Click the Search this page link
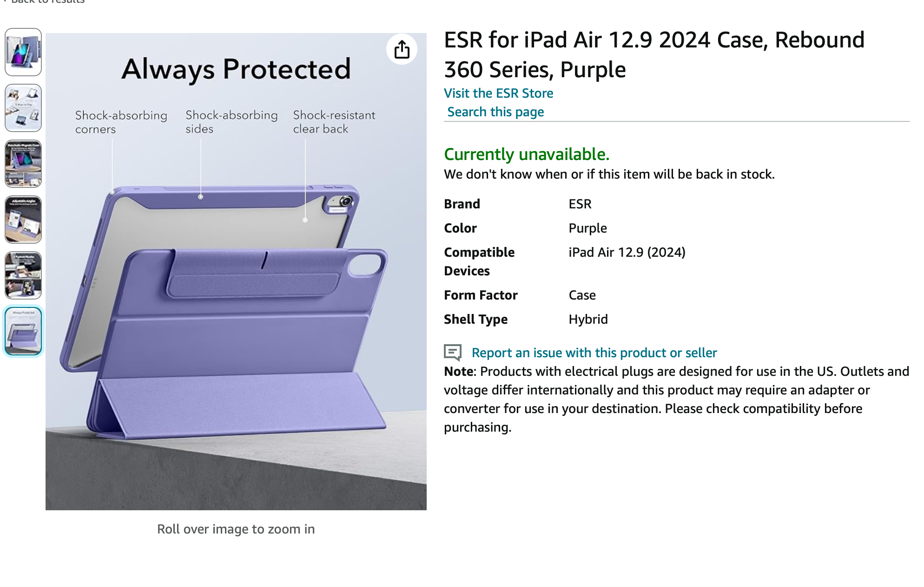This screenshot has height=587, width=924. point(495,112)
